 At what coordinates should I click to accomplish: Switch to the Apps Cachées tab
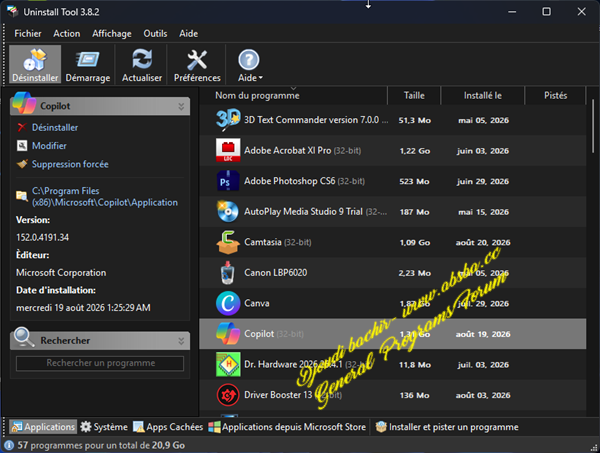(x=168, y=427)
